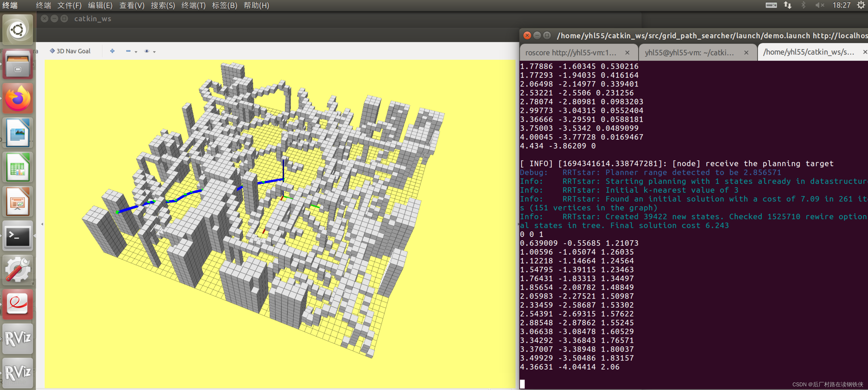Minimize the terminal window
The image size is (868, 390).
537,35
